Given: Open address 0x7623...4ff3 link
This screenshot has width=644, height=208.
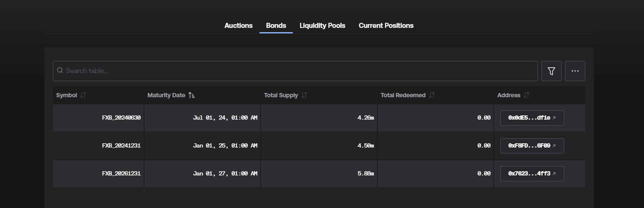Looking at the screenshot, I should pos(532,174).
